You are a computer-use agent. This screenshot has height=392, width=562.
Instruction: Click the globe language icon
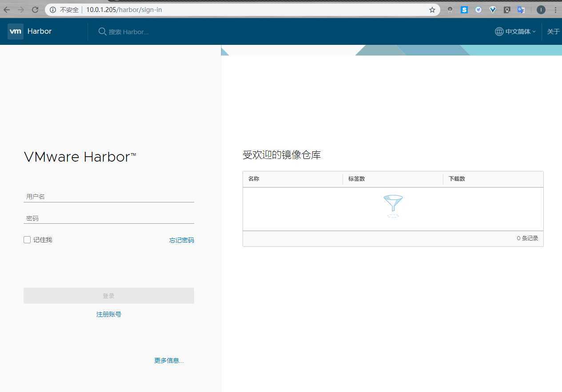[499, 32]
